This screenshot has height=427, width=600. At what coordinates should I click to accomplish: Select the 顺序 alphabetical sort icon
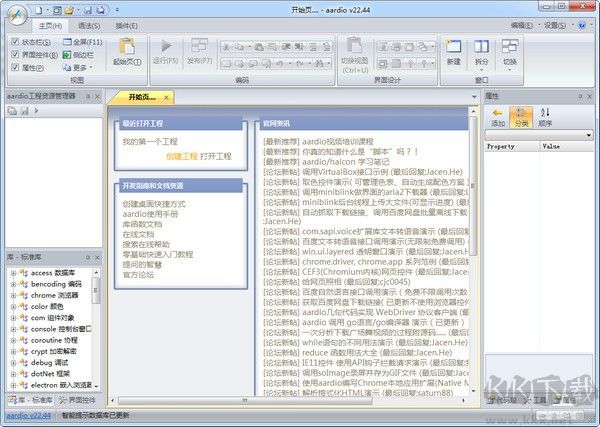545,117
